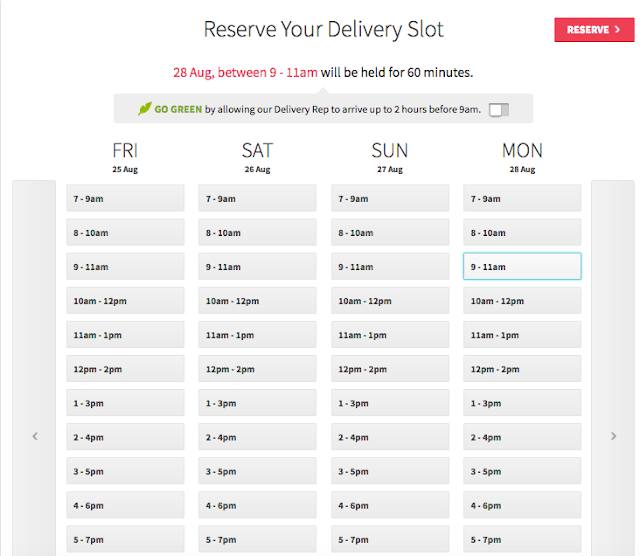640x556 pixels.
Task: Select Friday 7 - 9am delivery slot
Action: (x=126, y=199)
